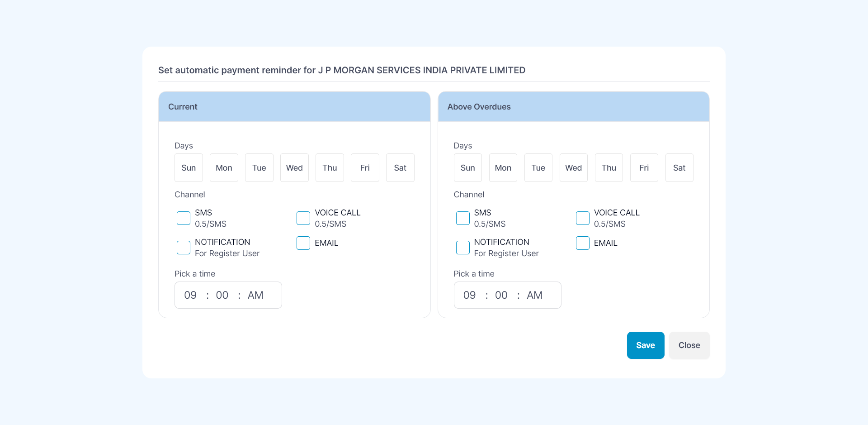Viewport: 868px width, 425px height.
Task: Check VOICE CALL channel under Current
Action: coord(303,218)
